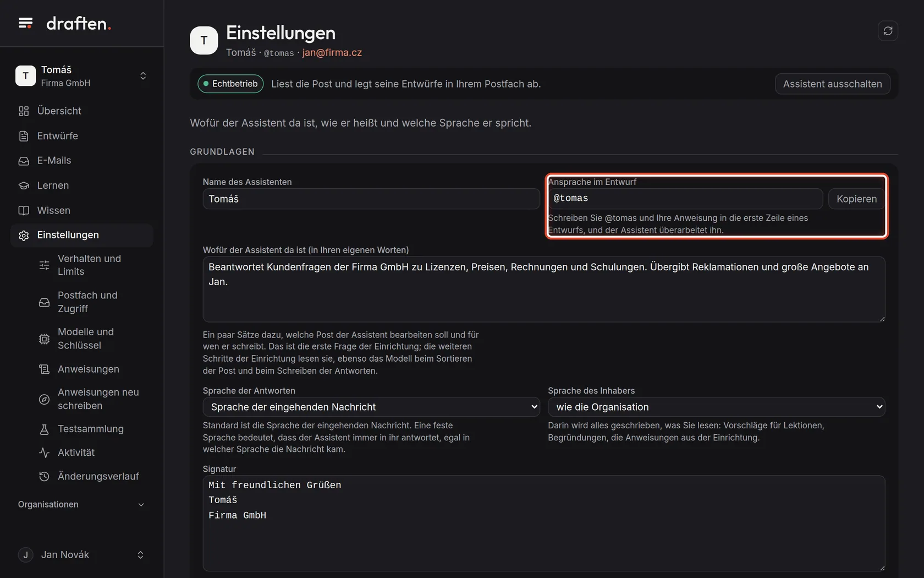
Task: Focus the Name des Assistenten field
Action: coord(371,199)
